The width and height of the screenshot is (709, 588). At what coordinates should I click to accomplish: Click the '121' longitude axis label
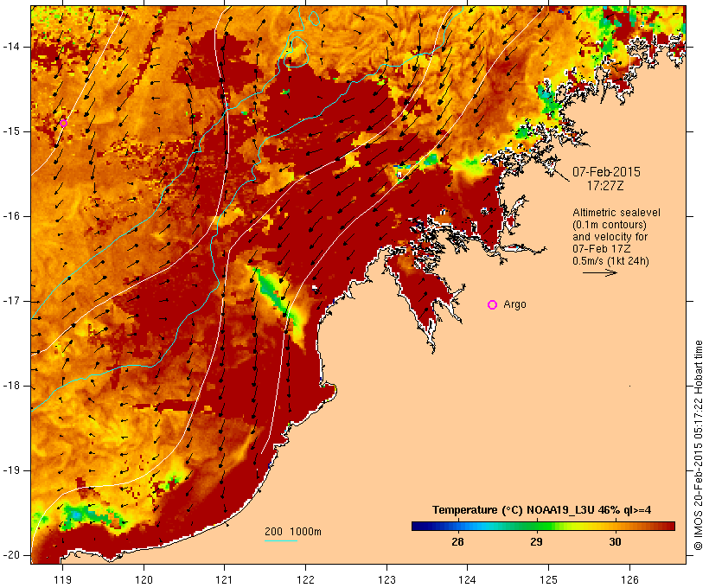[x=224, y=579]
